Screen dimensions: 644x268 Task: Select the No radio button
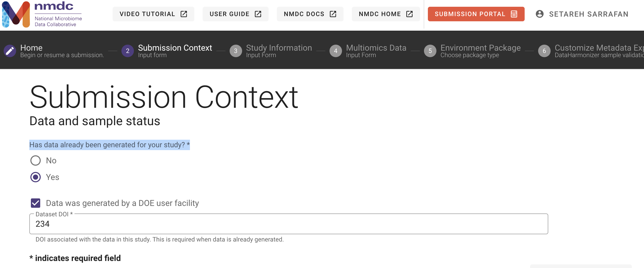(35, 160)
